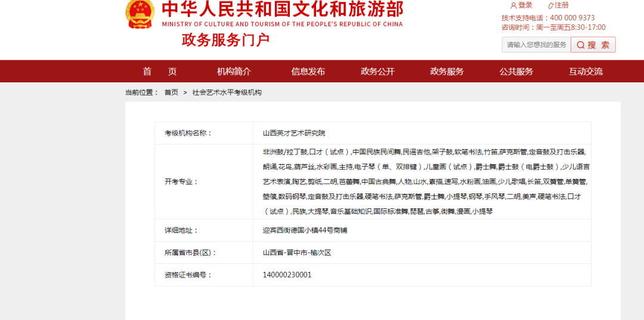Viewport: 644px width, 320px height.
Task: Click the 搜索 search button
Action: click(593, 44)
